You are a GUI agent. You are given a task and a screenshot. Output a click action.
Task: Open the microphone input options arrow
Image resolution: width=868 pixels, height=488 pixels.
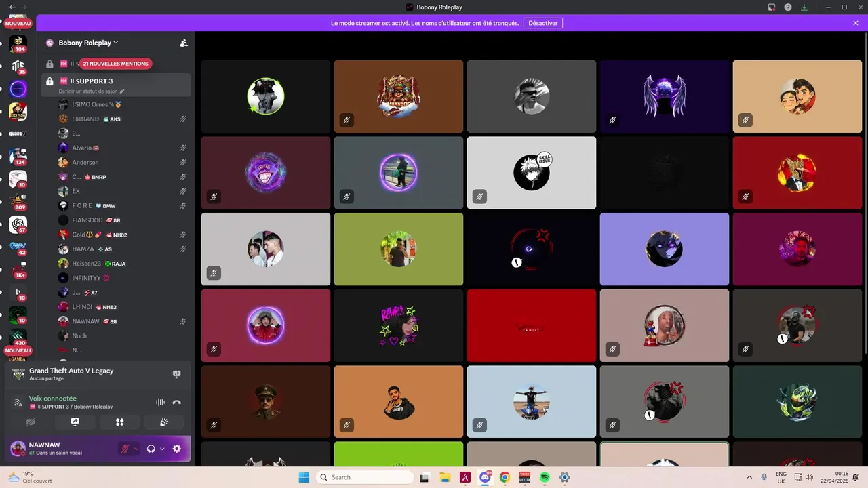pyautogui.click(x=136, y=449)
